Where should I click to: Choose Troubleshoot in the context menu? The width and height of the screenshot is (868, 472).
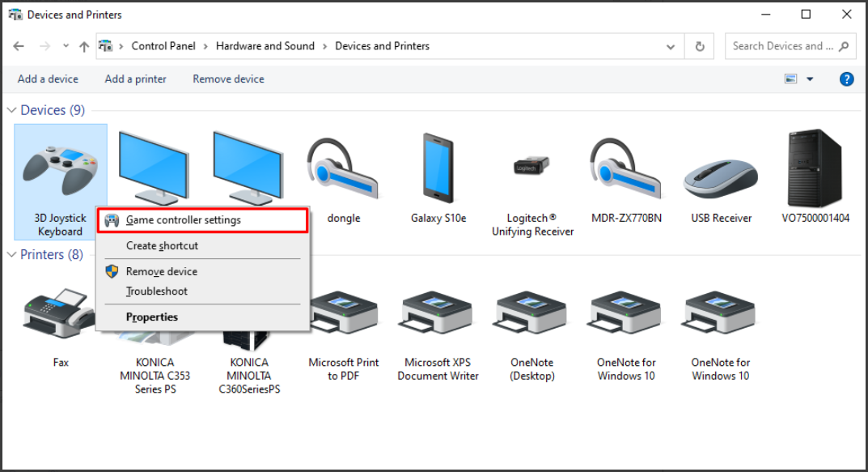157,291
